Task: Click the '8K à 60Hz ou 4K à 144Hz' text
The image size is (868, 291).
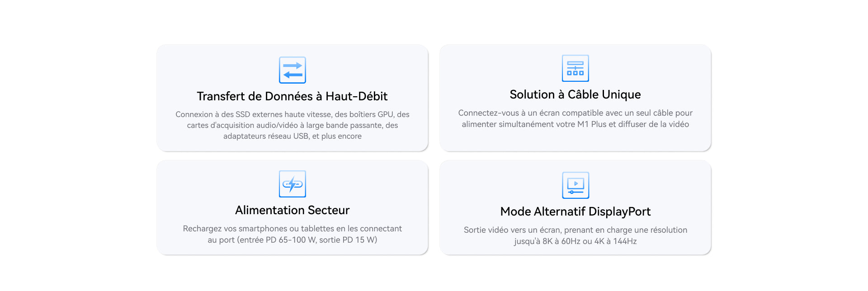Action: tap(575, 241)
